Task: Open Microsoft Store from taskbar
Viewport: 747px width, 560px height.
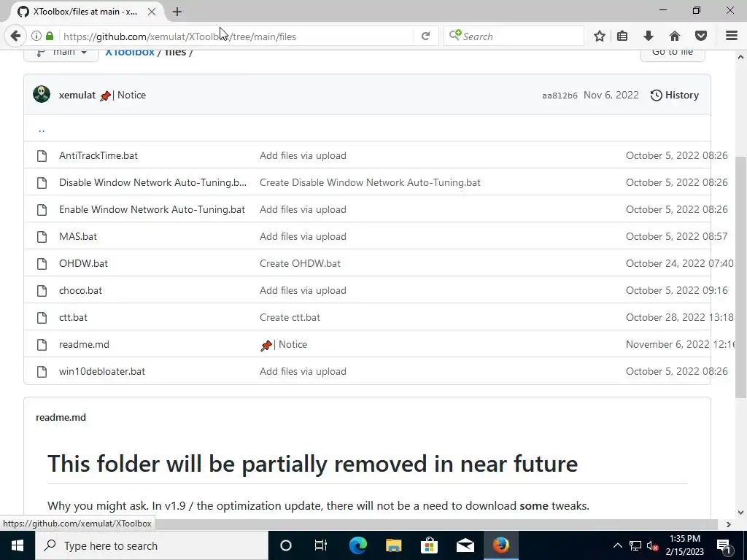Action: [x=429, y=545]
